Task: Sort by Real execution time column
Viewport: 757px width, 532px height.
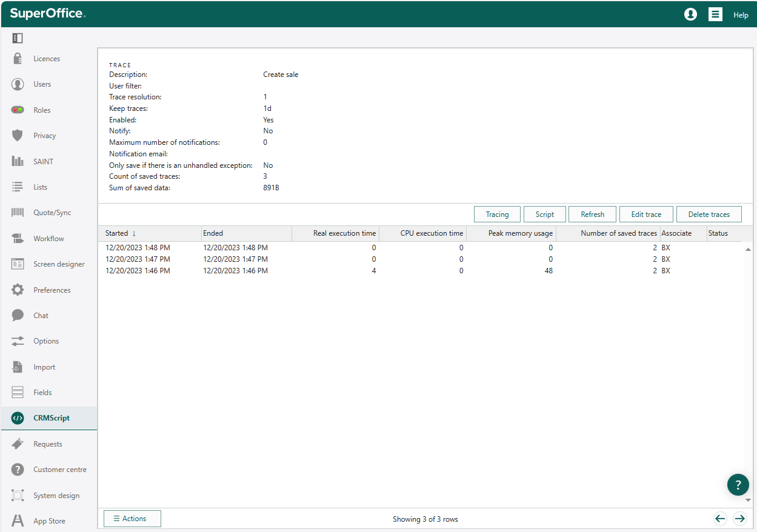Action: (336, 233)
